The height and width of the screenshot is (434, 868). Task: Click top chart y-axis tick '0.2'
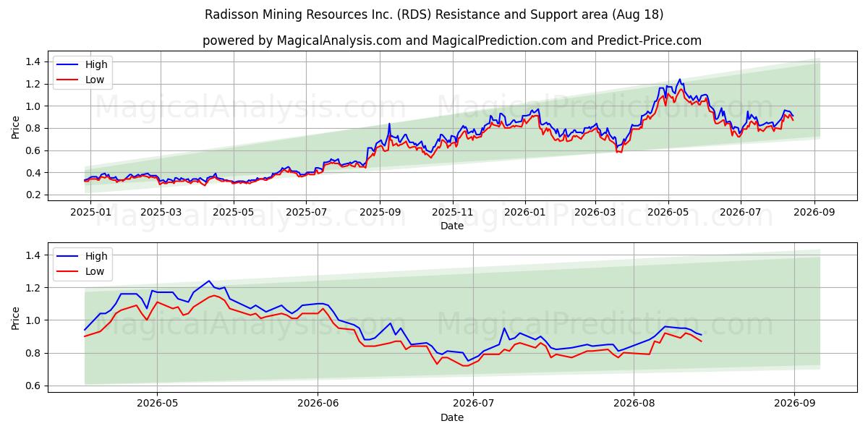[34, 195]
